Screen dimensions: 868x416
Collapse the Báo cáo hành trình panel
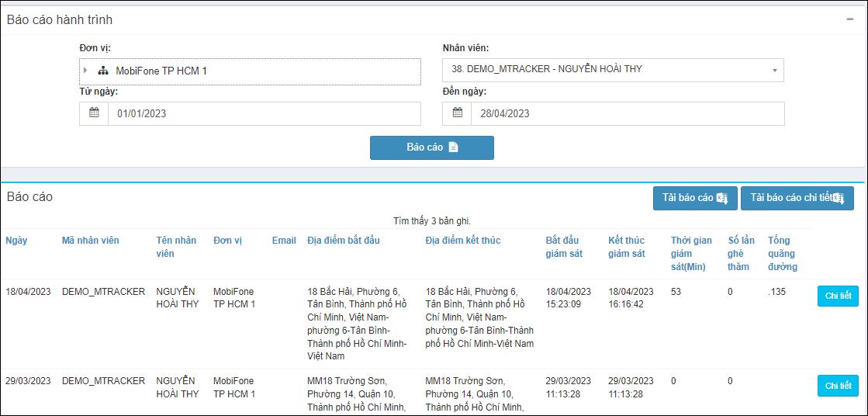pos(850,19)
